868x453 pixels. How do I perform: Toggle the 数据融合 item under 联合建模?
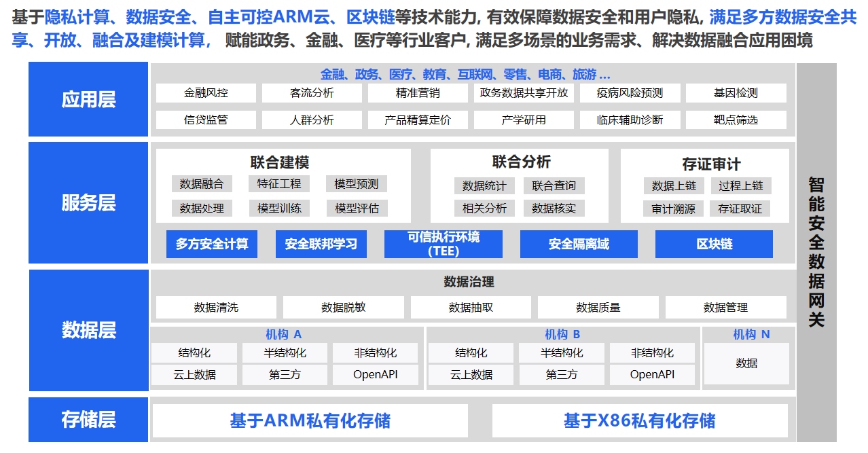[x=202, y=183]
